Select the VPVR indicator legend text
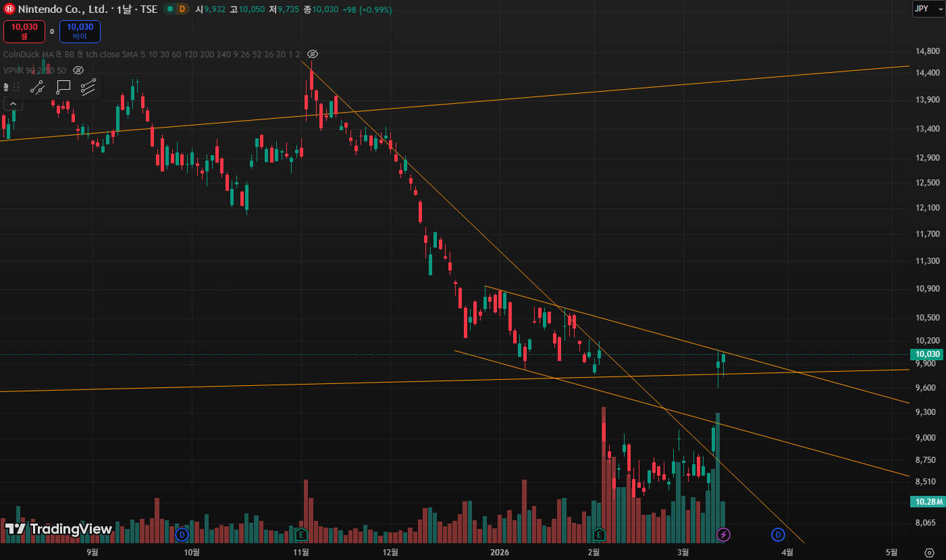This screenshot has height=560, width=946. click(x=35, y=70)
